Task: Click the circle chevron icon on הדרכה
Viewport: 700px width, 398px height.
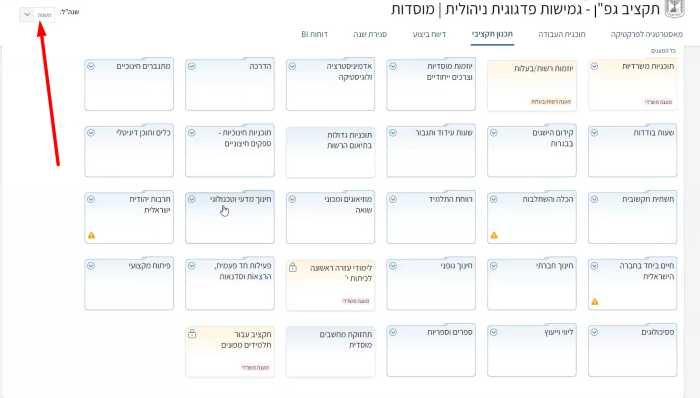Action: point(192,66)
